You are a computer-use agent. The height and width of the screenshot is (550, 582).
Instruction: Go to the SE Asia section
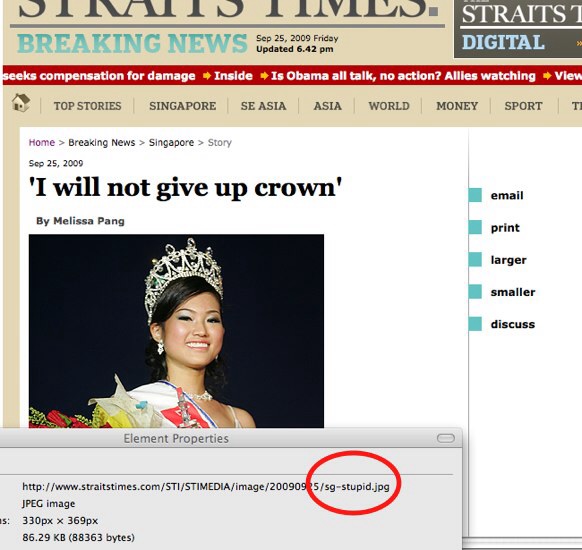pos(263,106)
